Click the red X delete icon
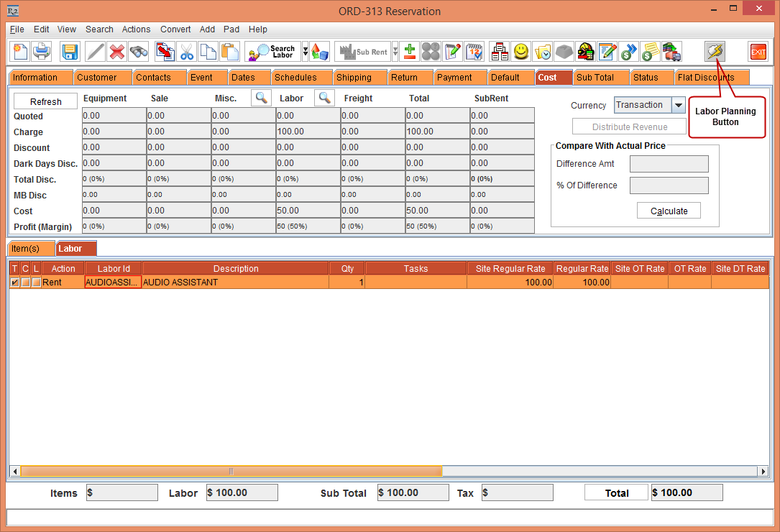Image resolution: width=780 pixels, height=532 pixels. pos(117,52)
